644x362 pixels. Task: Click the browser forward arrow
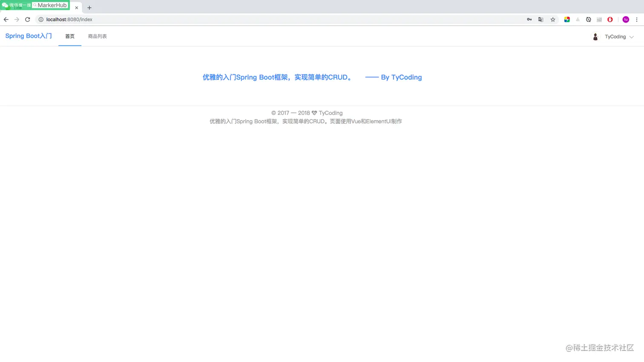pyautogui.click(x=17, y=20)
